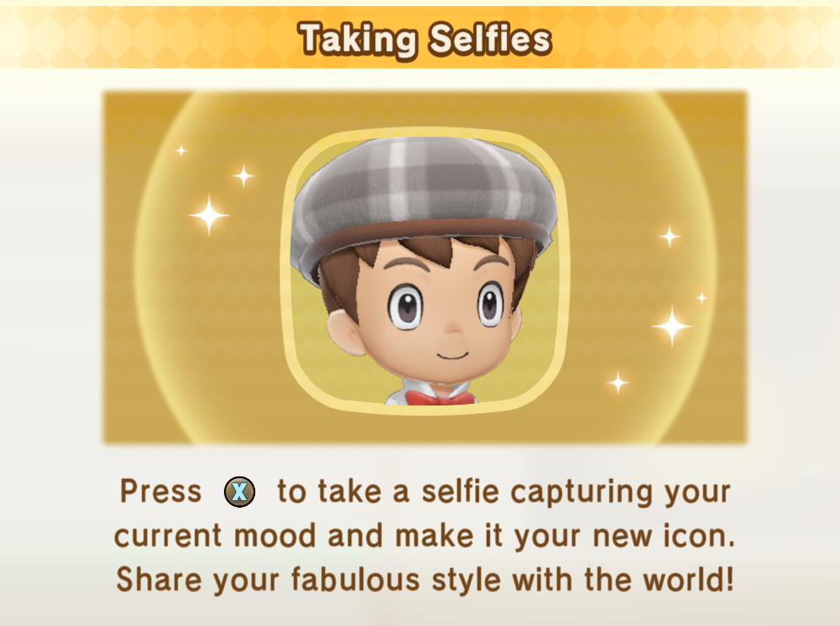Image resolution: width=840 pixels, height=626 pixels.
Task: Click the tiny sparkle at the upper left
Action: point(182,150)
